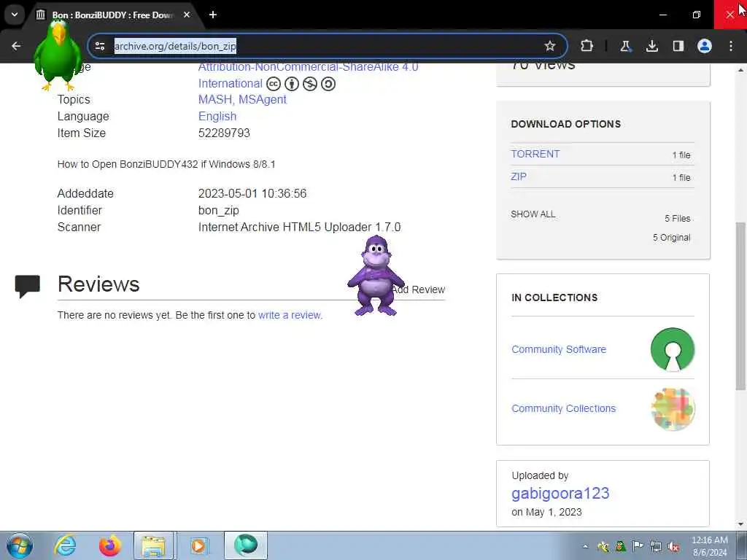This screenshot has width=747, height=560.
Task: Open the profile avatar icon
Action: (x=704, y=46)
